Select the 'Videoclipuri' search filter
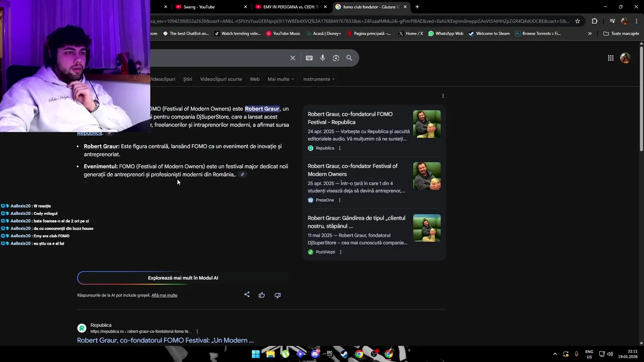 pyautogui.click(x=163, y=79)
